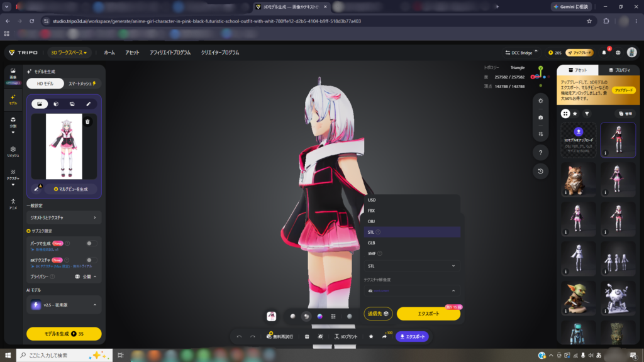Click the 送信先 button

point(378,314)
